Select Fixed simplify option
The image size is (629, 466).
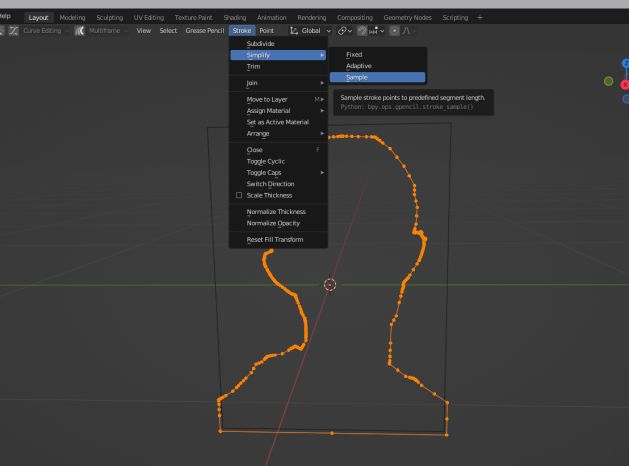[x=377, y=55]
